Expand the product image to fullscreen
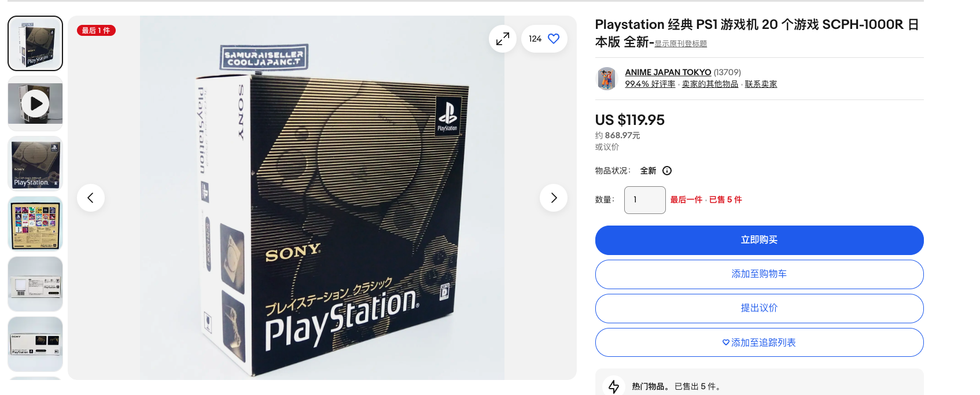980x395 pixels. 503,39
